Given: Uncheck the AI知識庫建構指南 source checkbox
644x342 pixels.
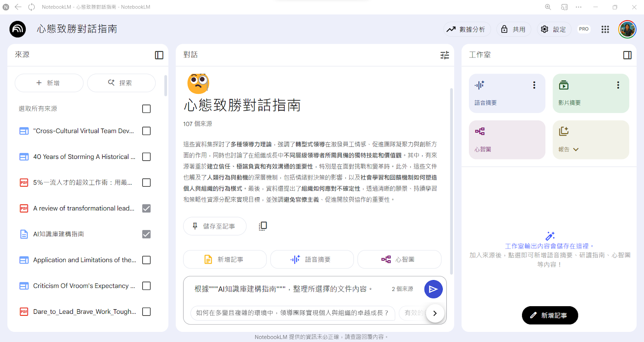Looking at the screenshot, I should pyautogui.click(x=147, y=234).
